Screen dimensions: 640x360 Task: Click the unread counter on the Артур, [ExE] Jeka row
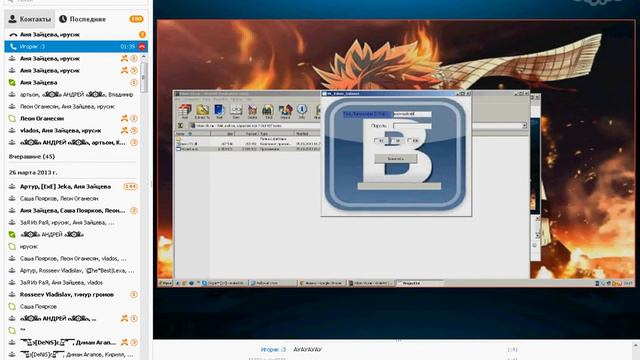pyautogui.click(x=131, y=187)
